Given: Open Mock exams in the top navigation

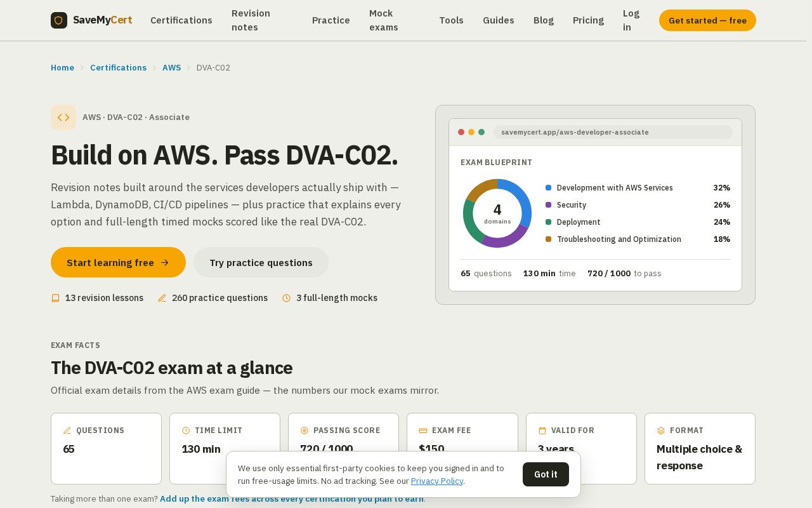Looking at the screenshot, I should (x=384, y=20).
